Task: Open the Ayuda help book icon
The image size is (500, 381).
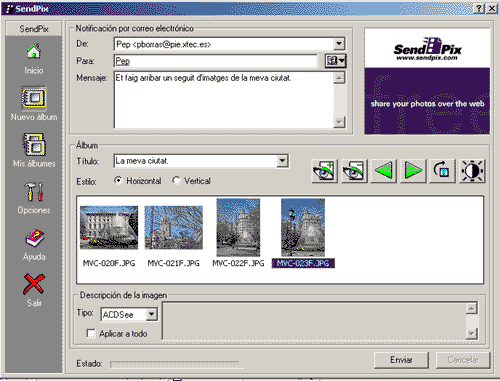Action: [34, 238]
